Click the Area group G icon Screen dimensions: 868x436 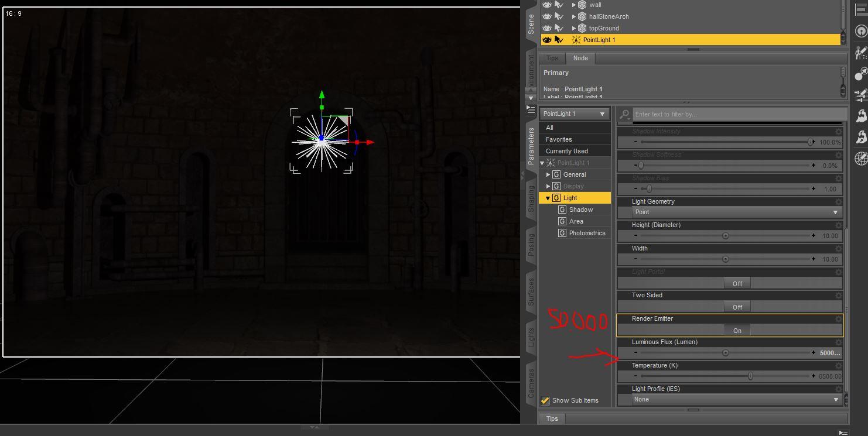(562, 221)
